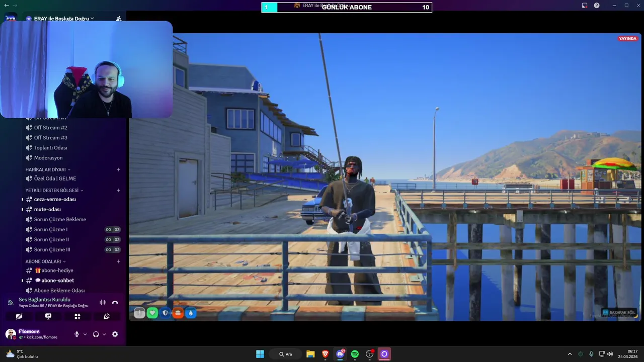Open the 9°C weather widget
This screenshot has height=362, width=644.
(x=22, y=354)
